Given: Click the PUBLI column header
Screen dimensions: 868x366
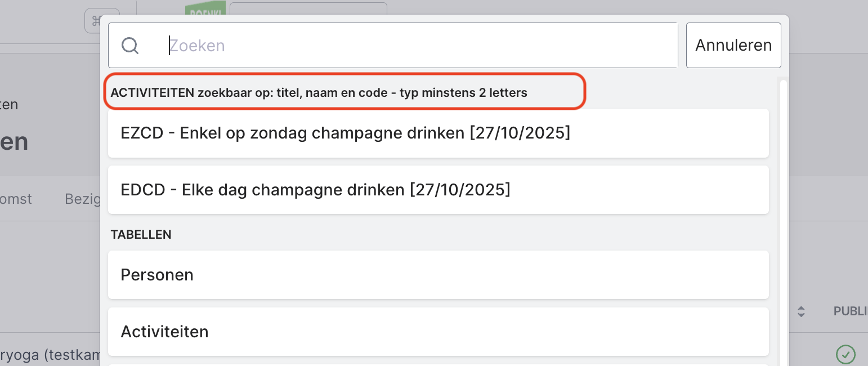Looking at the screenshot, I should click(850, 311).
